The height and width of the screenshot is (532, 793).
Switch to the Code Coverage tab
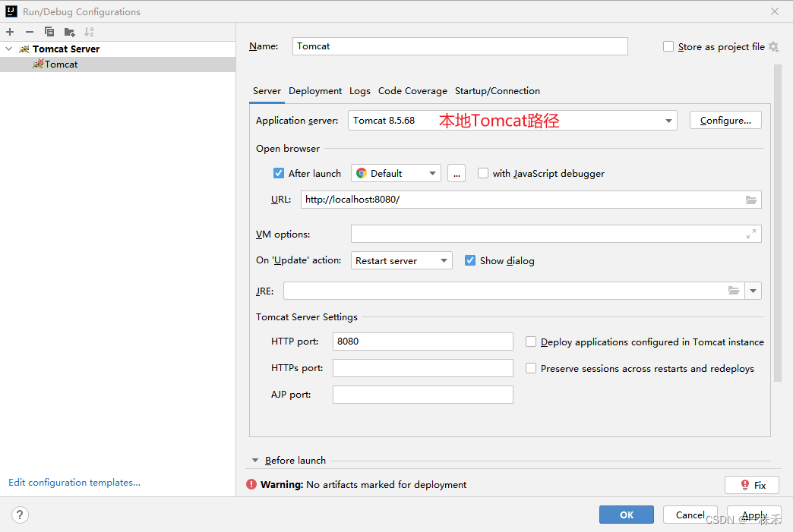pyautogui.click(x=412, y=91)
